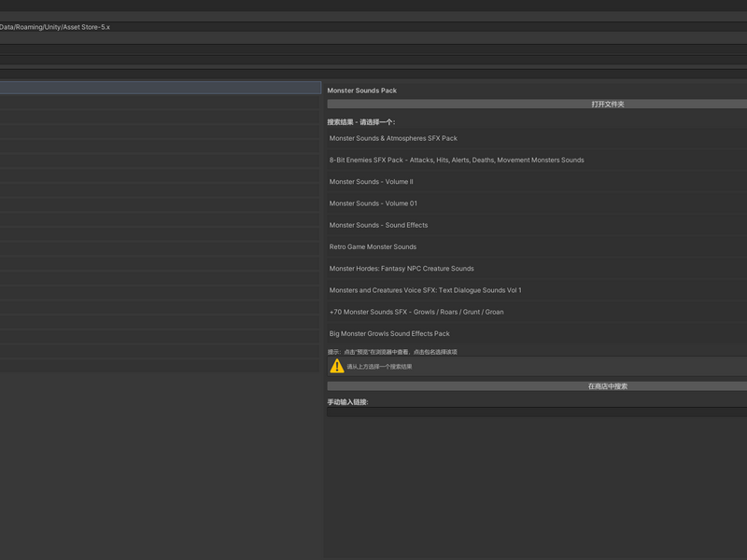Choose Monster Sounds - Volume 01 result
The height and width of the screenshot is (560, 747).
point(373,203)
